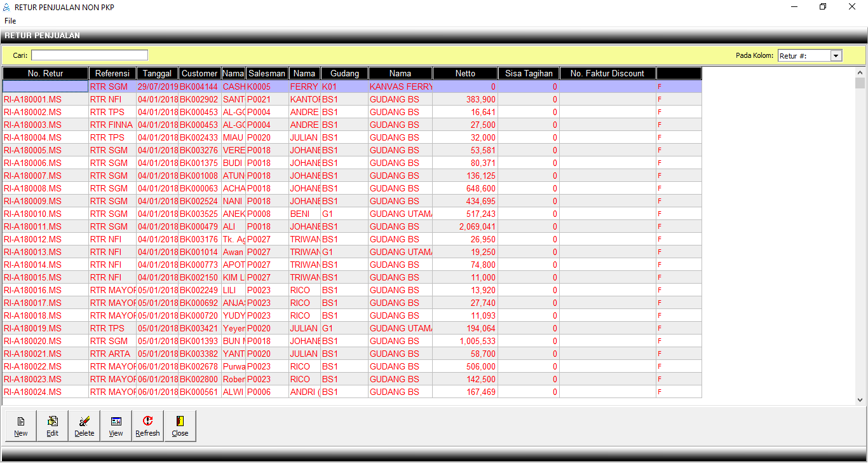
Task: Click the Salesman column header
Action: 267,74
